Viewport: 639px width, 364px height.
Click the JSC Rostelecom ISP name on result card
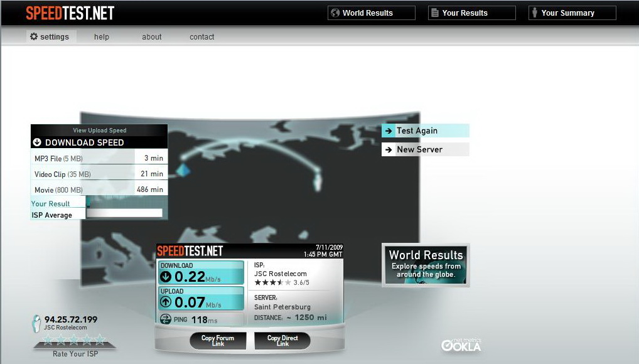pos(281,274)
